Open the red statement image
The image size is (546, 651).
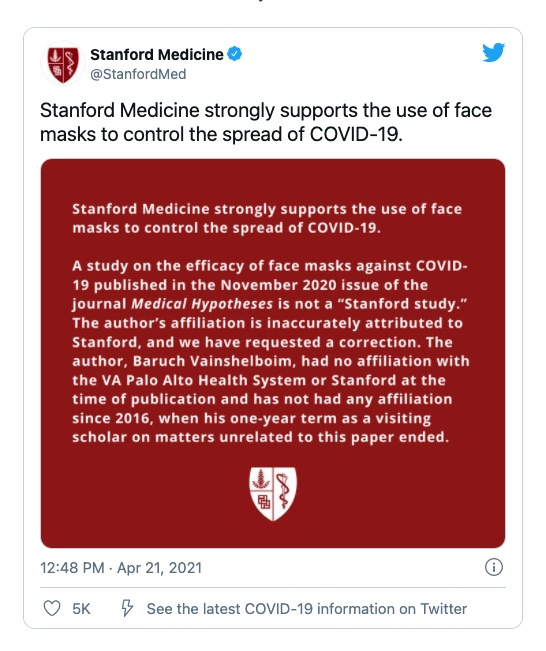pyautogui.click(x=273, y=353)
